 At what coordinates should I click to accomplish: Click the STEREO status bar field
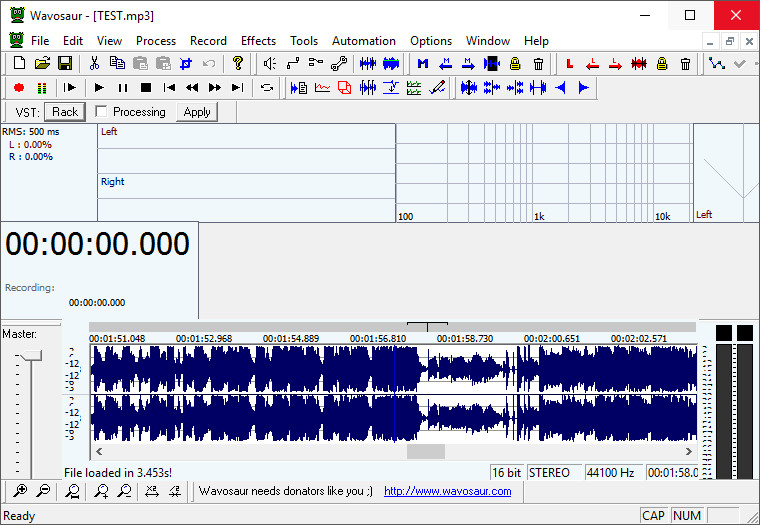554,472
